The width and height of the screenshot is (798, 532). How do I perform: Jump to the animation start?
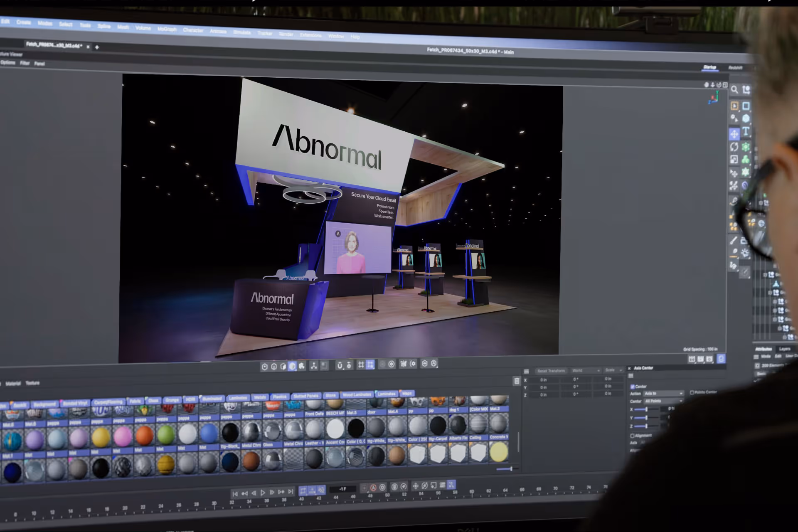point(235,494)
